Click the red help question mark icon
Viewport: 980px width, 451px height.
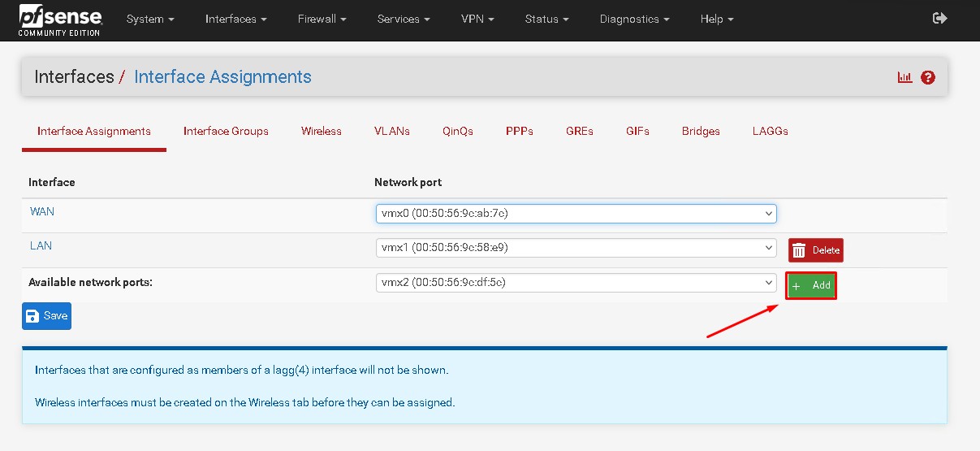click(x=928, y=77)
